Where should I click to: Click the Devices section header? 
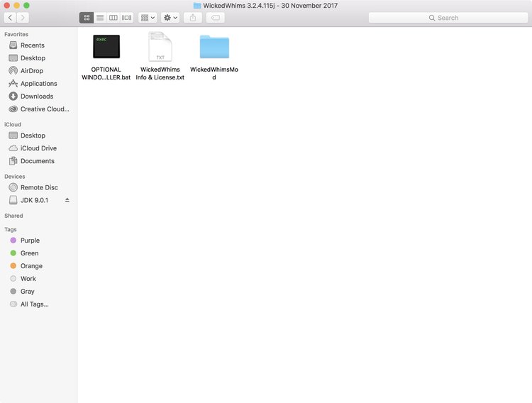pos(15,177)
